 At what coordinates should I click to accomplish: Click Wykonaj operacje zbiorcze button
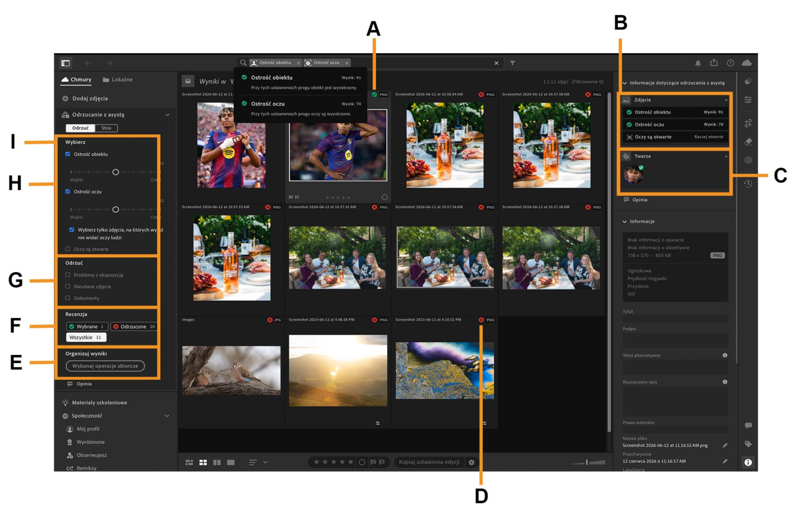[105, 366]
